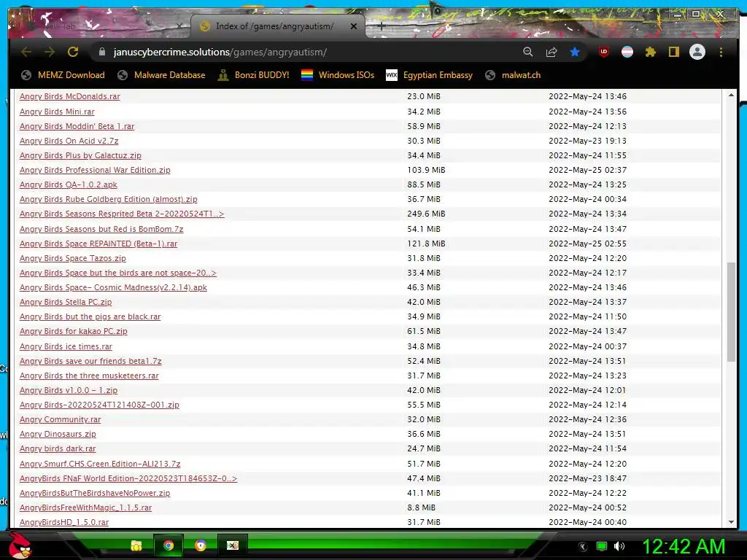Click the 2022-May-25 02:55 date cell

[587, 244]
